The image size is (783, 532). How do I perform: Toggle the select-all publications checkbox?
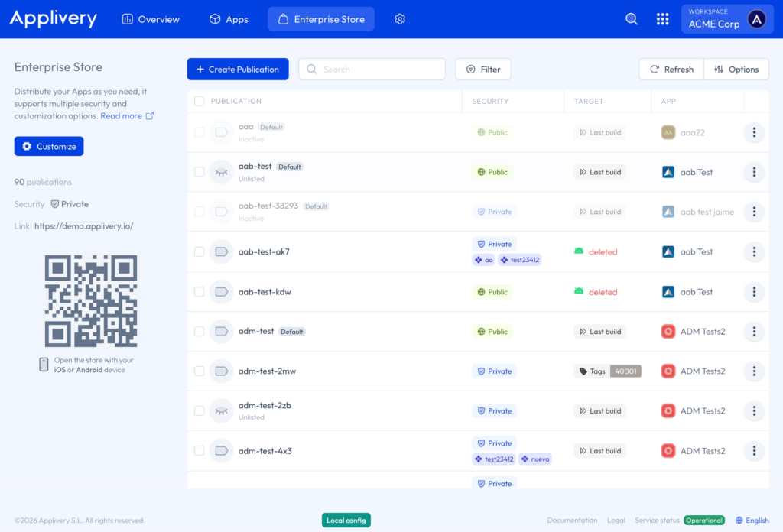[200, 101]
